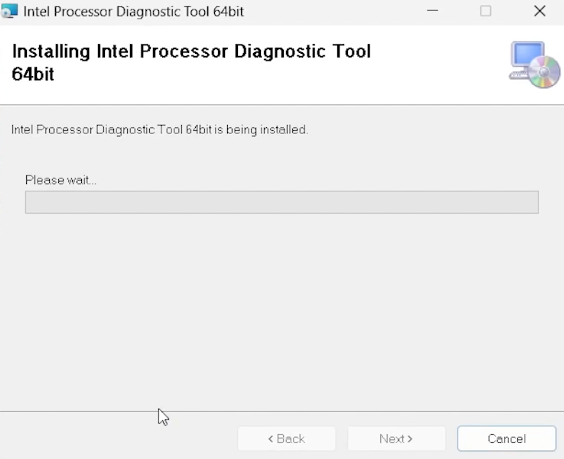Click the disabled Next button
Image resolution: width=564 pixels, height=459 pixels.
click(396, 438)
